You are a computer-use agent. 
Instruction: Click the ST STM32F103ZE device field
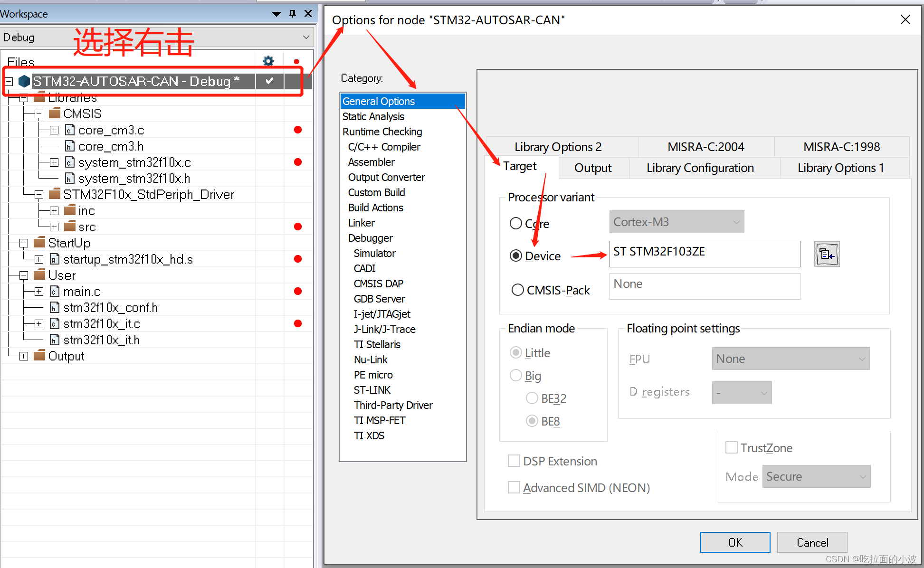[704, 254]
